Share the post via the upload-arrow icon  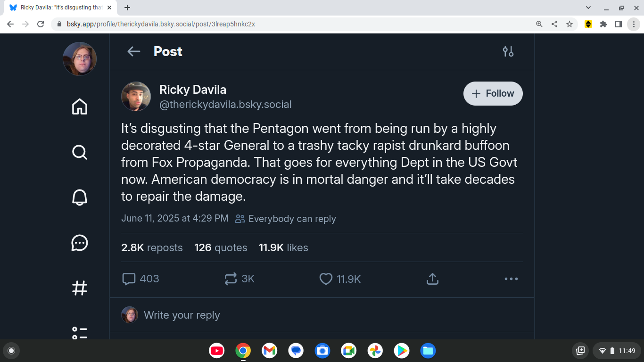click(x=432, y=279)
